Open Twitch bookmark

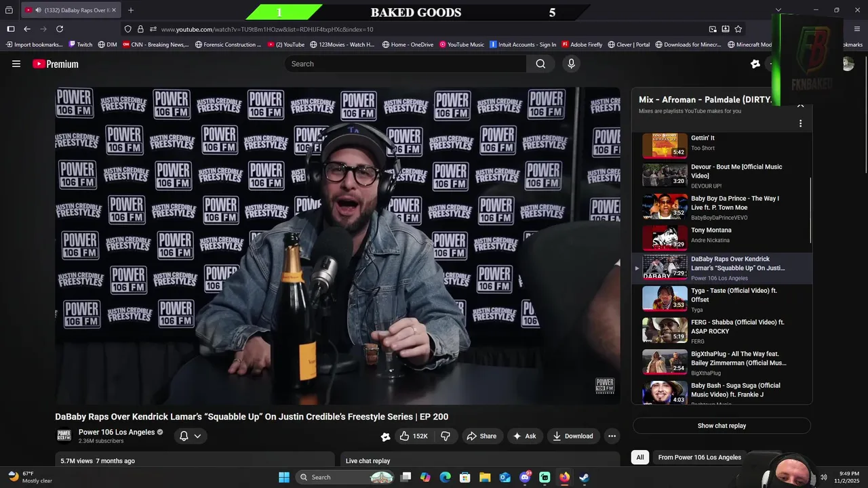pos(81,45)
